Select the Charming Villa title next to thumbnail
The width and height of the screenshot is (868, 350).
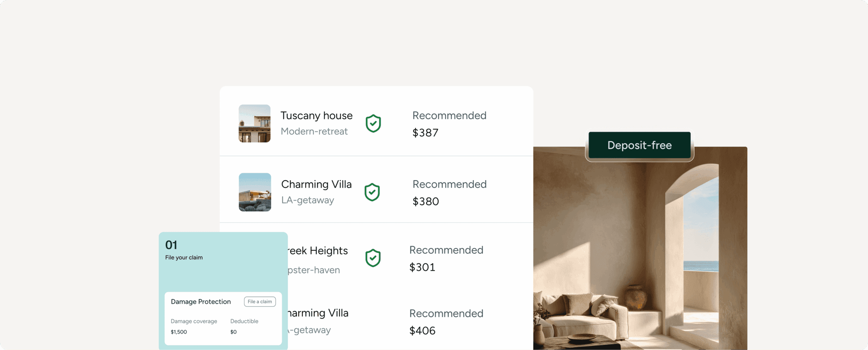click(x=316, y=184)
